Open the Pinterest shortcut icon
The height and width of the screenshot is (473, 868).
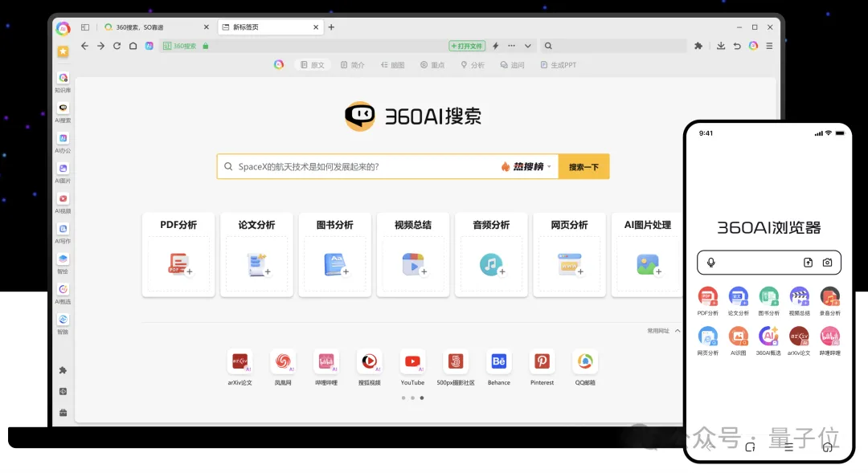click(541, 362)
